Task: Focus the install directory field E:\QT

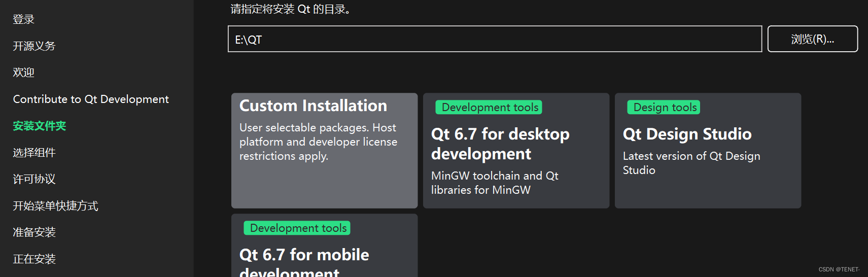Action: coord(495,39)
